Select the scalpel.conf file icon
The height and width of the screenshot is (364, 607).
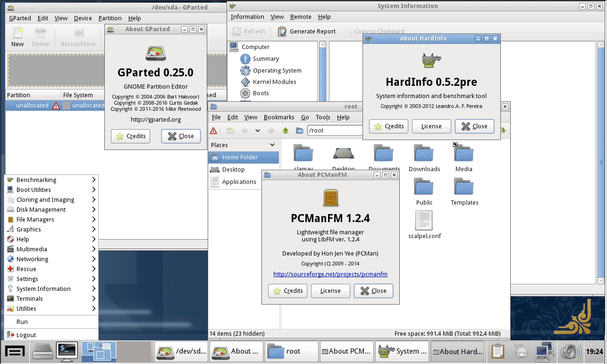click(424, 220)
